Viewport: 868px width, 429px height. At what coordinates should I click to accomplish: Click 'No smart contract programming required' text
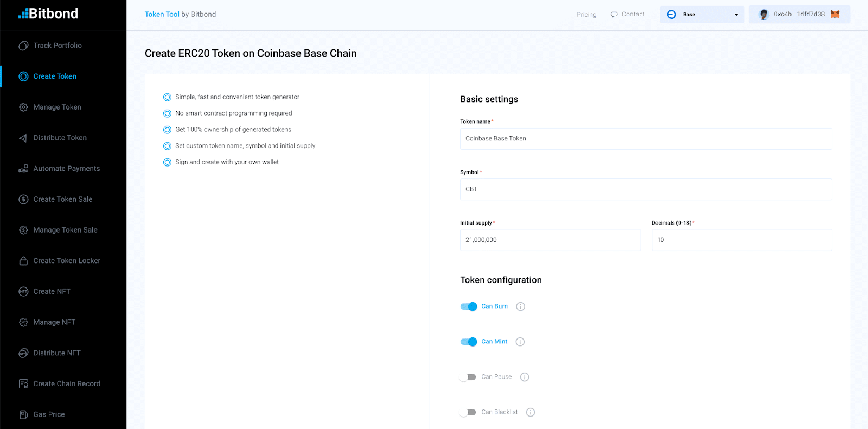(x=234, y=113)
